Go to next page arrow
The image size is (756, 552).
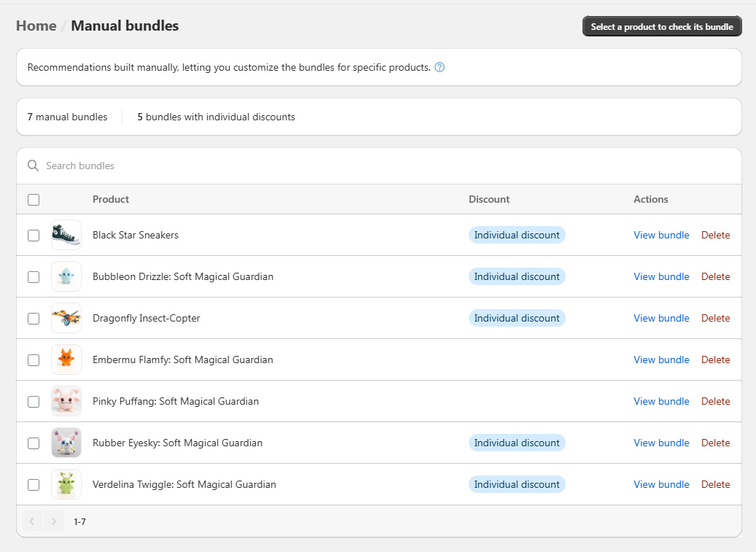[x=53, y=521]
